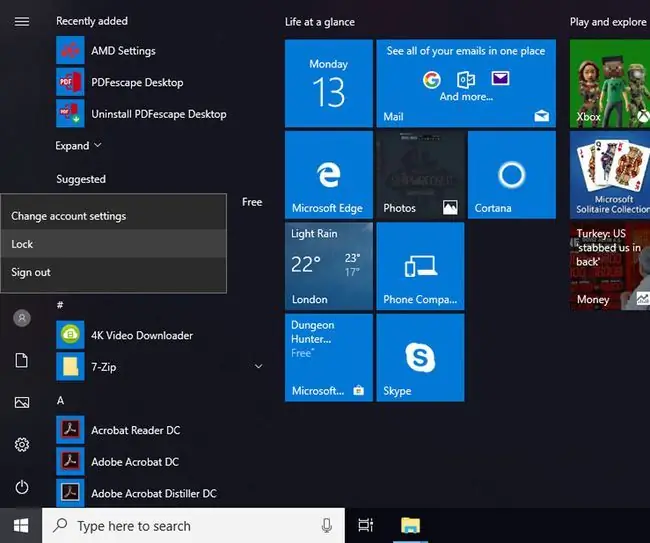
Task: Open the London weather tile
Action: coord(329,266)
